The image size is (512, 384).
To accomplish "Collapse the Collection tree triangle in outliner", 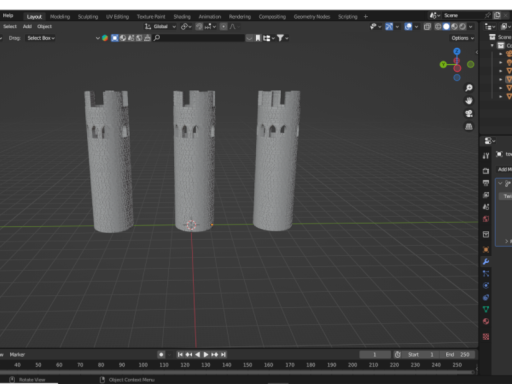I will tap(492, 45).
